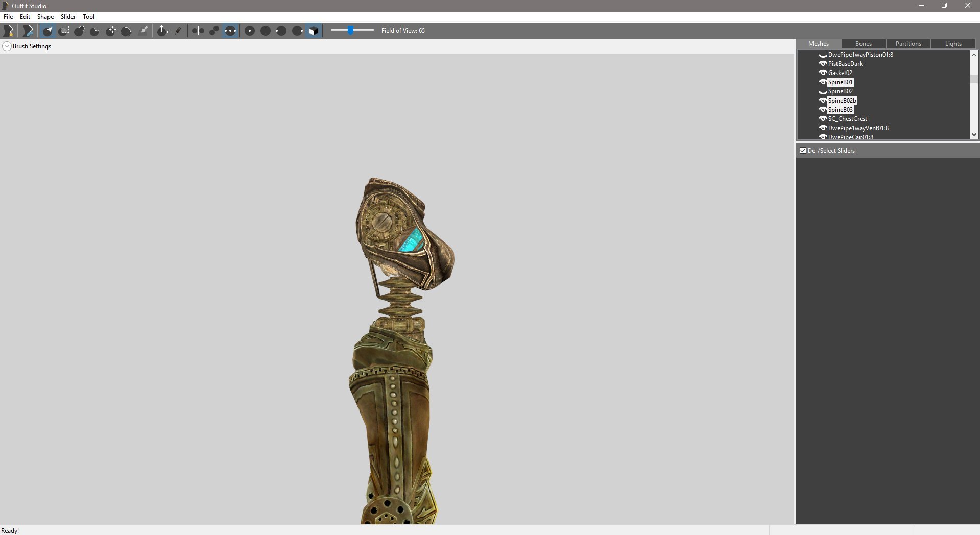Image resolution: width=980 pixels, height=535 pixels.
Task: Toggle X-Mirror editing icon
Action: pyautogui.click(x=198, y=31)
